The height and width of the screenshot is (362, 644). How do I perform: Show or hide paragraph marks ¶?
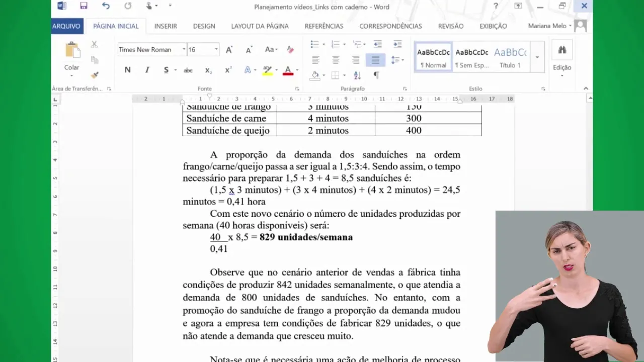tap(376, 75)
